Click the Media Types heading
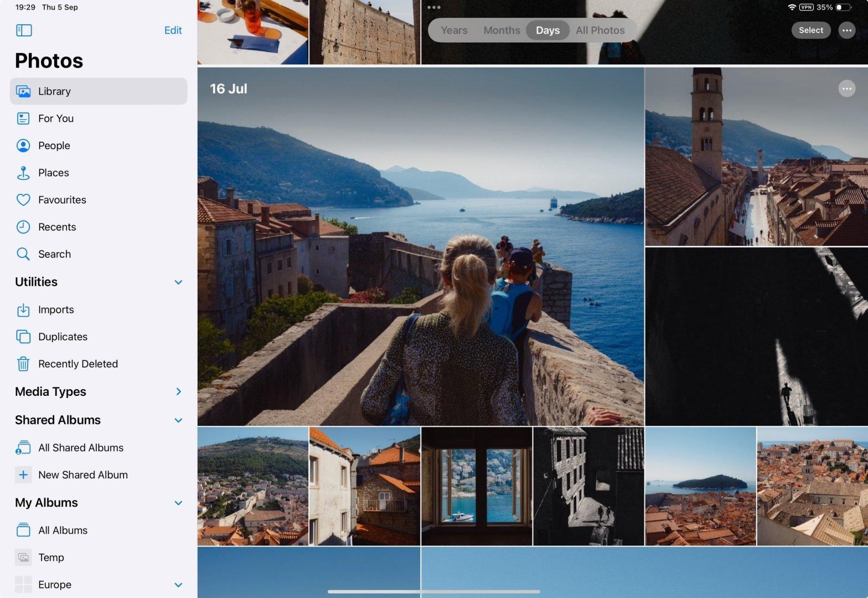The image size is (868, 598). (x=50, y=391)
